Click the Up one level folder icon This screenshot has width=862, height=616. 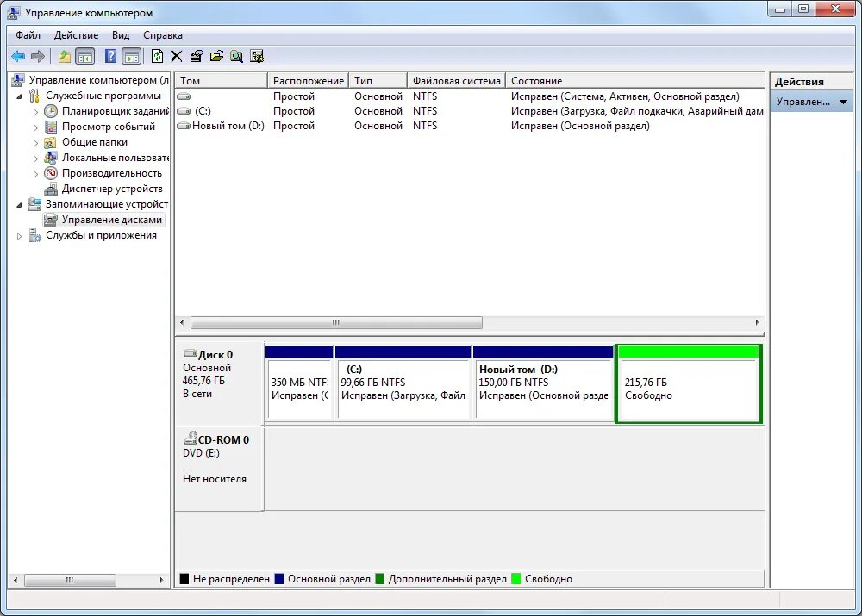click(x=65, y=56)
